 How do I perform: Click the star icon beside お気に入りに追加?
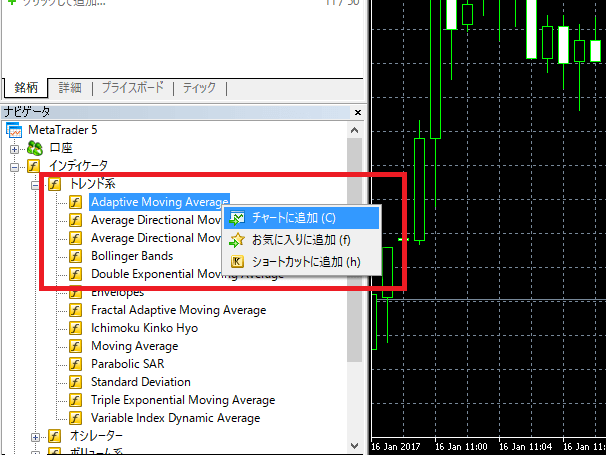tap(237, 240)
